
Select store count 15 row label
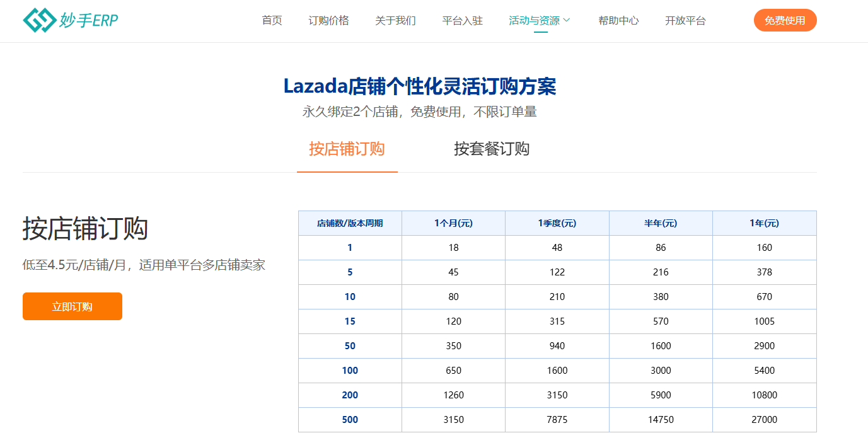pyautogui.click(x=350, y=321)
